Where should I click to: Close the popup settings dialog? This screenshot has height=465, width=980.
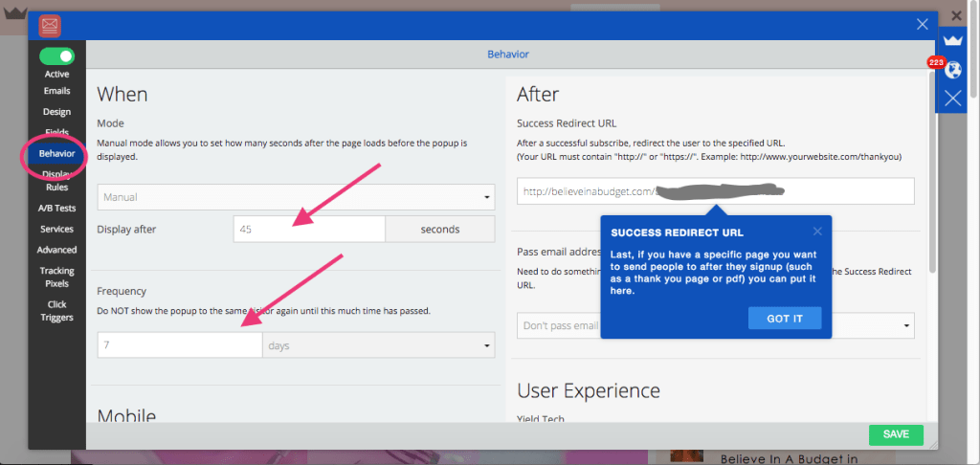pyautogui.click(x=922, y=25)
